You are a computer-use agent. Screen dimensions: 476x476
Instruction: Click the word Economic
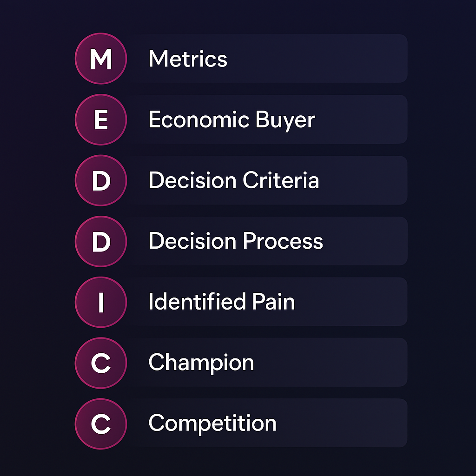point(199,119)
